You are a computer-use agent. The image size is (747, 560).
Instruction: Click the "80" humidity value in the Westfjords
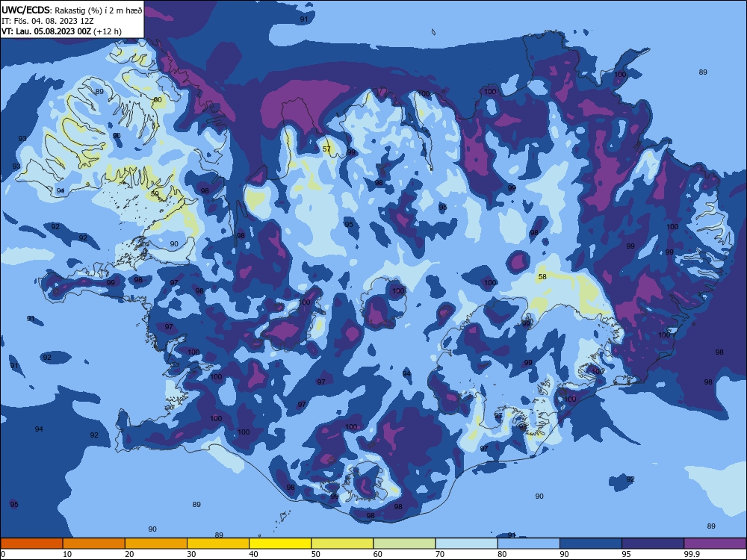pos(158,100)
